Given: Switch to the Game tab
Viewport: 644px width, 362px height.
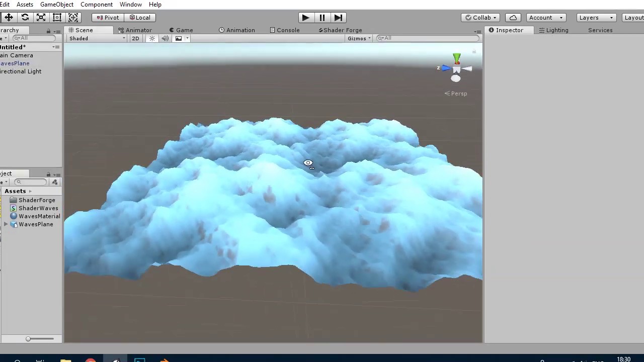Looking at the screenshot, I should click(x=181, y=30).
